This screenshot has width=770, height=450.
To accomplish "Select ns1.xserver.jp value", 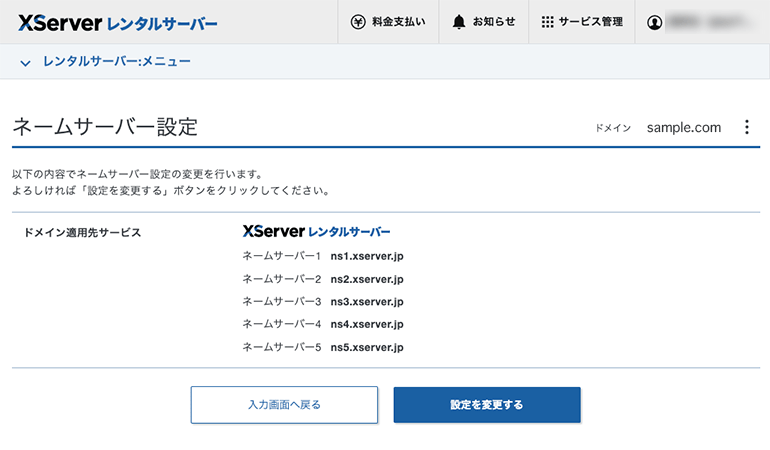I will tap(367, 256).
